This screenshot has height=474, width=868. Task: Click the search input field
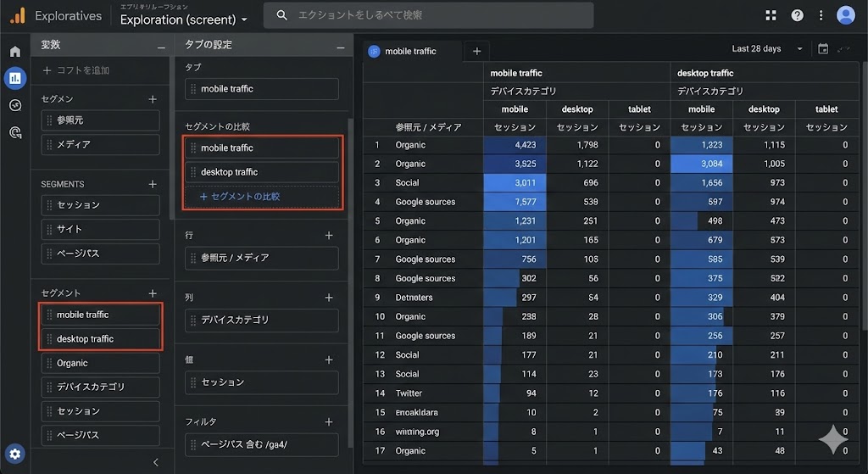pos(428,15)
